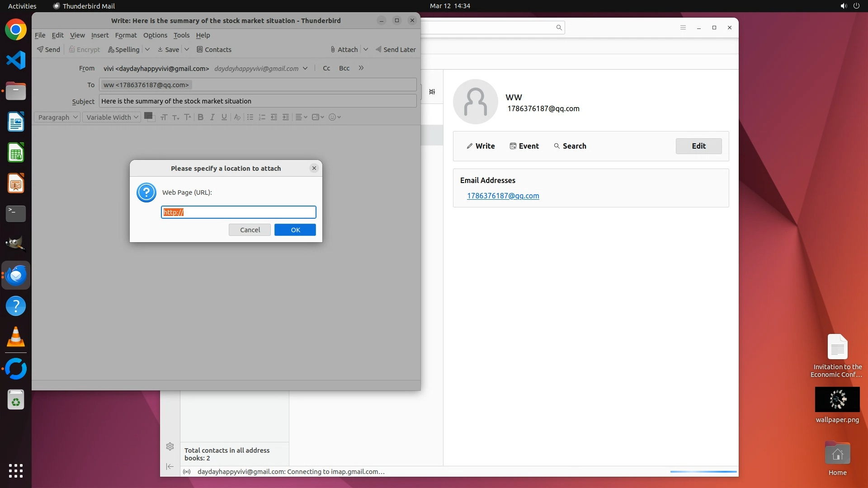Click the text color swatch

[x=148, y=116]
